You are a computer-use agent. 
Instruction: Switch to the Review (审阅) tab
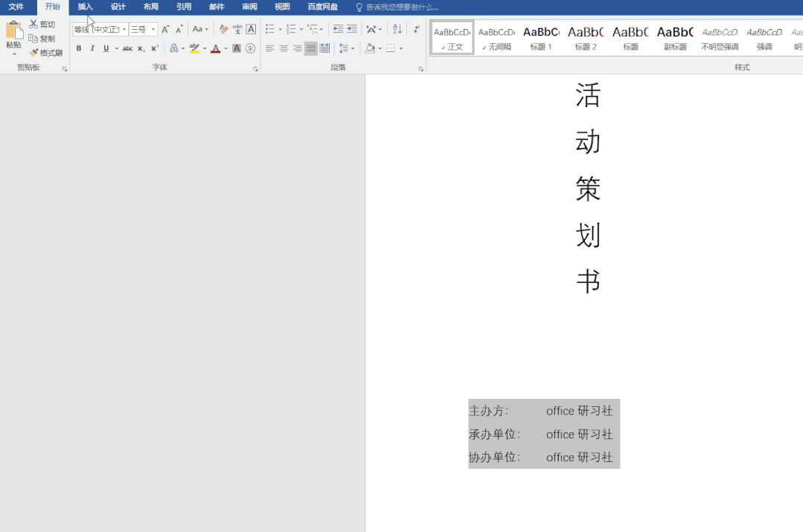(249, 7)
